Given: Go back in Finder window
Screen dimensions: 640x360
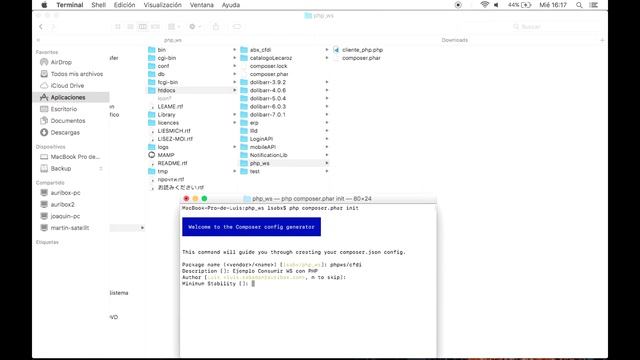Looking at the screenshot, I should click(41, 27).
